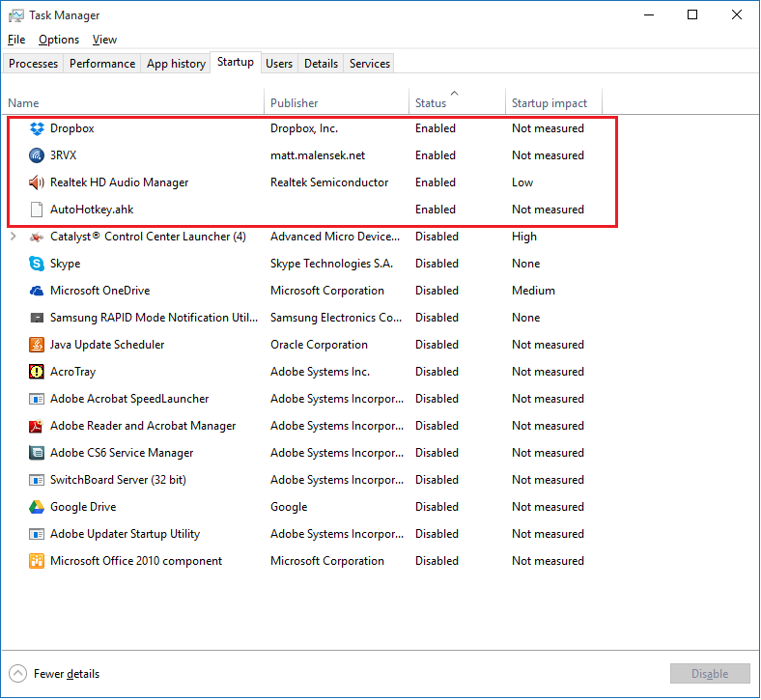Click the Adobe Reader and Acrobat Manager icon
The height and width of the screenshot is (700, 761).
[37, 426]
